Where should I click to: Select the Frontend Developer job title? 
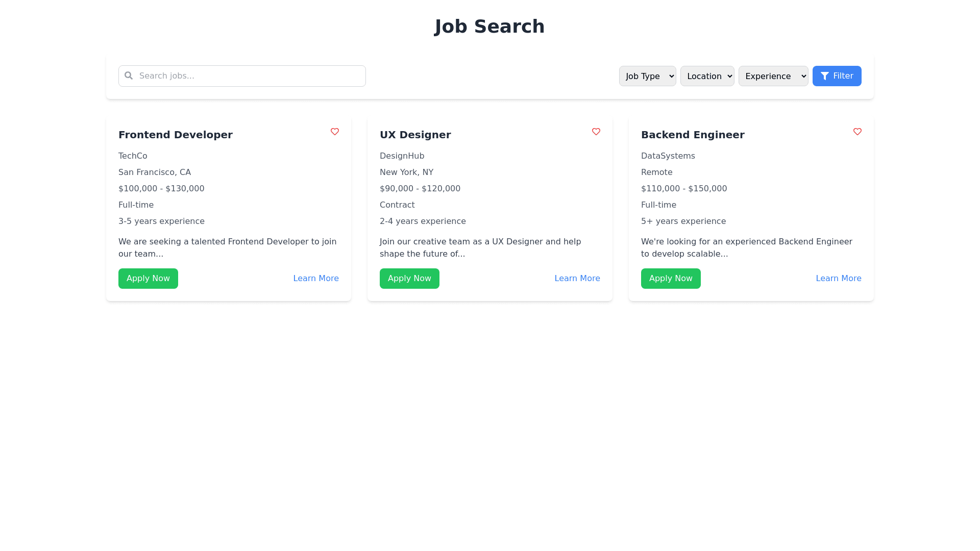(x=176, y=135)
